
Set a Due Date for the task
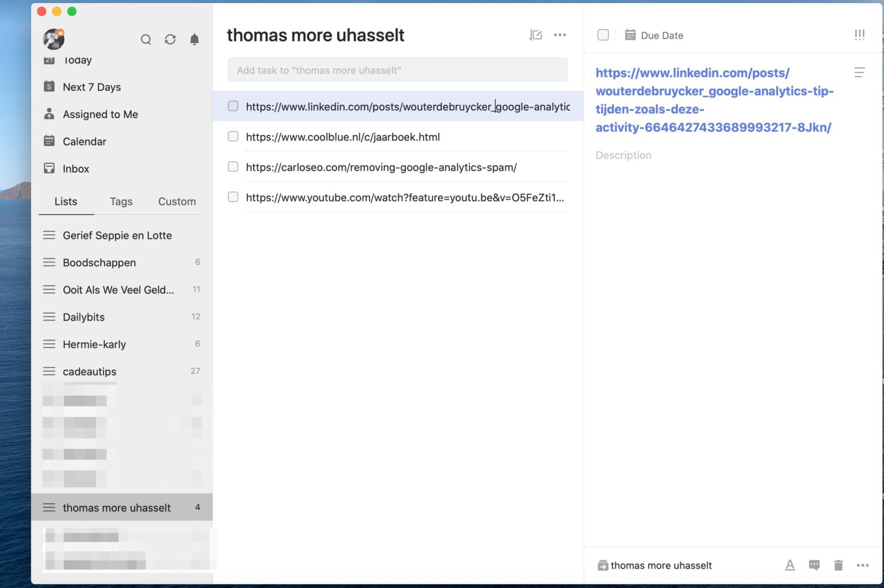point(654,35)
